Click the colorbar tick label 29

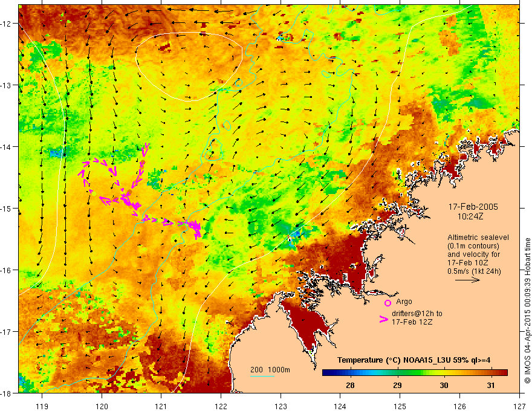pos(397,385)
